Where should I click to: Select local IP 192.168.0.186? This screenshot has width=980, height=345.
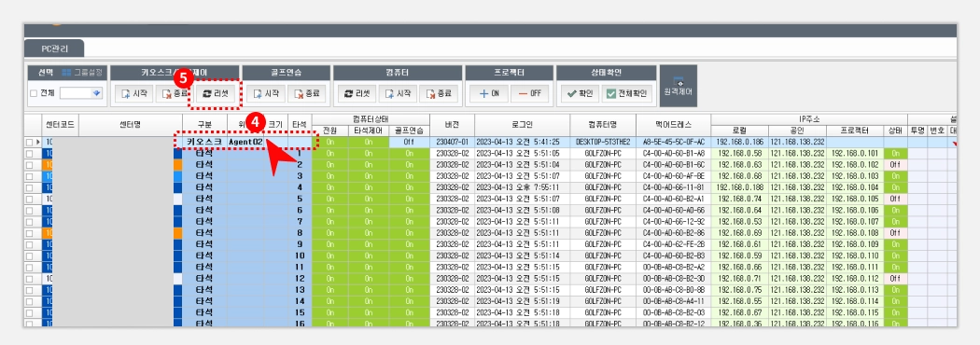pyautogui.click(x=739, y=143)
